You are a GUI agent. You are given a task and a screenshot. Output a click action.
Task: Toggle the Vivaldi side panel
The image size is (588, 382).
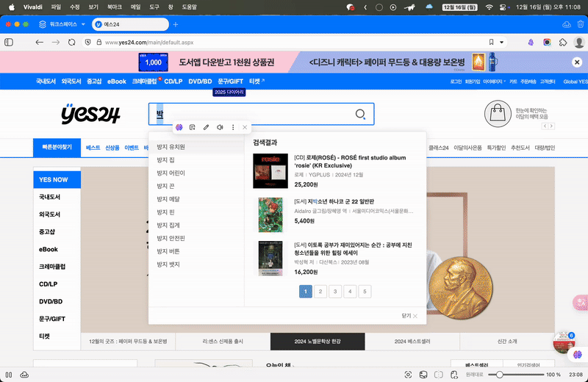click(x=9, y=43)
